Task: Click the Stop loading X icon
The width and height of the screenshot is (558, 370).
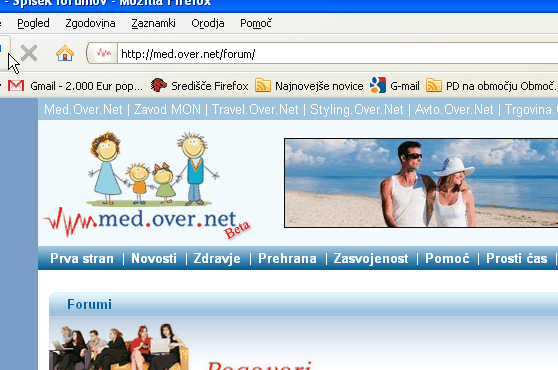Action: tap(29, 54)
